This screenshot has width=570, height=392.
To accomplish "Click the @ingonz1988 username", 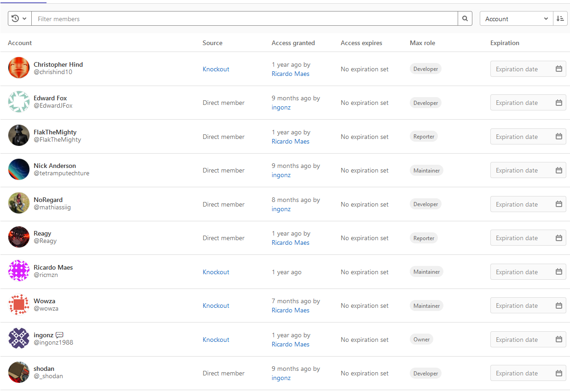I will pos(53,342).
